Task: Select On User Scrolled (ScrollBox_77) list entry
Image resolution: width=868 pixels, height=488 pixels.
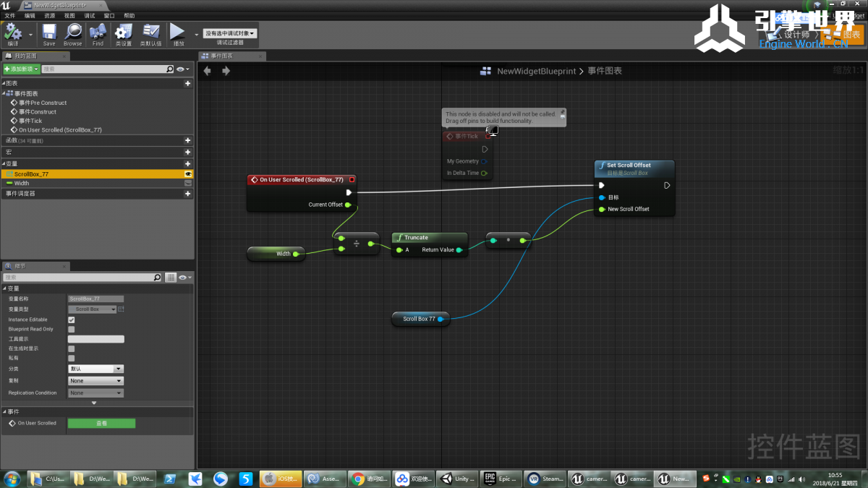Action: (x=60, y=130)
